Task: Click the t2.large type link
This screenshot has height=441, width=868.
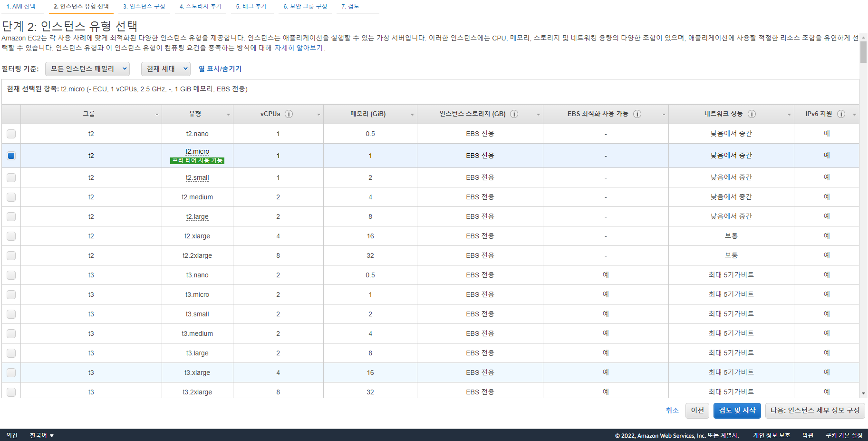Action: tap(197, 217)
